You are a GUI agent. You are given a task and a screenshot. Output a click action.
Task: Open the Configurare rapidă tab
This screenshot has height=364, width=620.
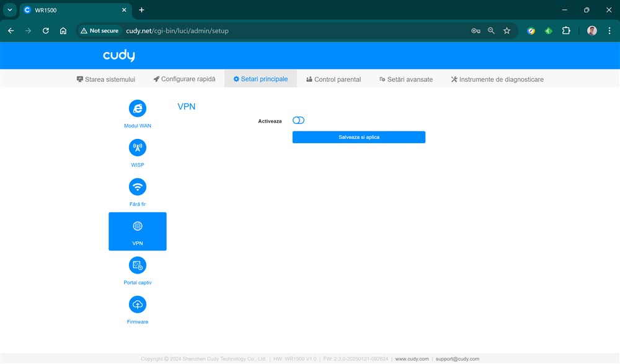(185, 79)
